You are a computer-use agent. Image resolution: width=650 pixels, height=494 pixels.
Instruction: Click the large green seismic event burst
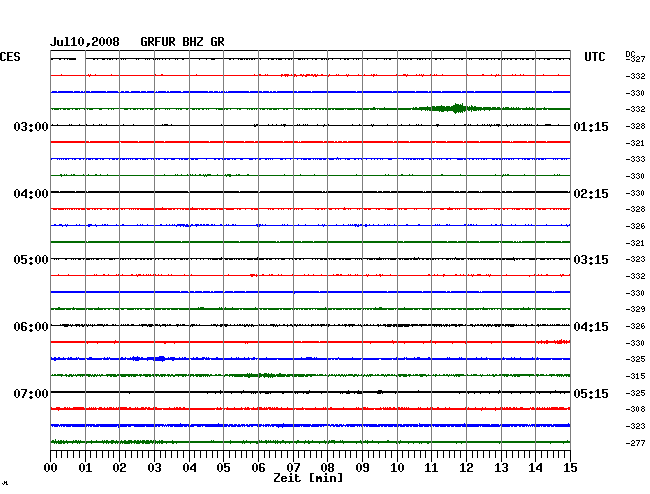pos(456,109)
